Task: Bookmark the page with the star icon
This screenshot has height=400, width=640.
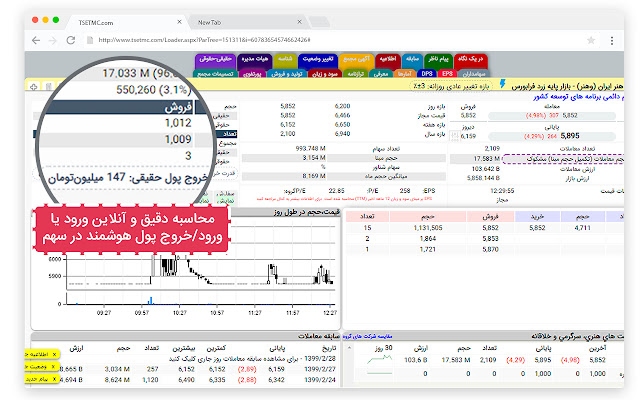Action: (x=591, y=40)
